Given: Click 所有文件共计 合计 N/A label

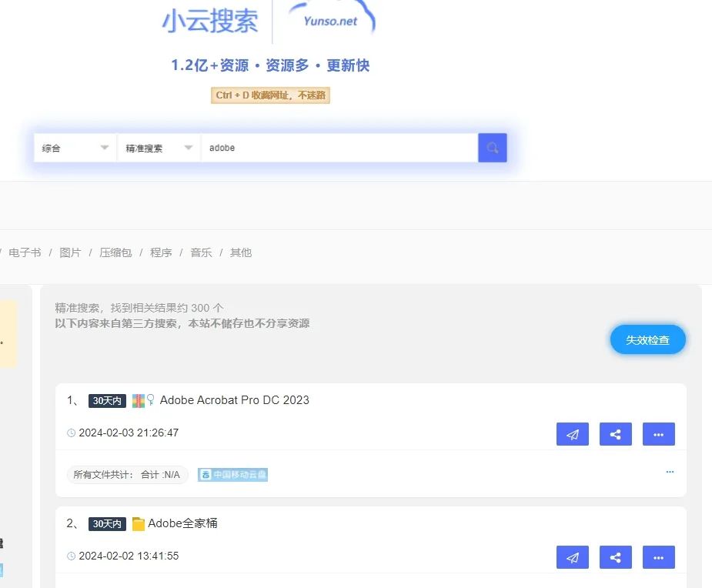Looking at the screenshot, I should click(x=127, y=475).
